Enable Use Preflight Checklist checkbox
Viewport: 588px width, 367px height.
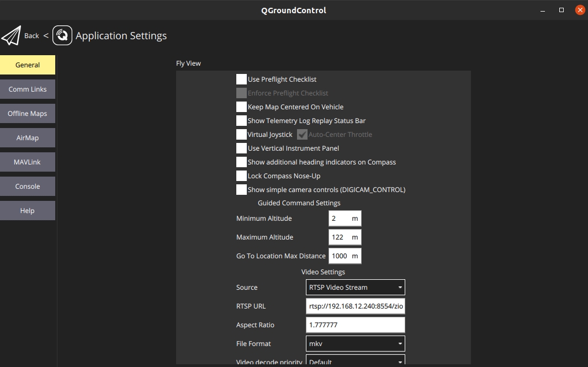(241, 79)
